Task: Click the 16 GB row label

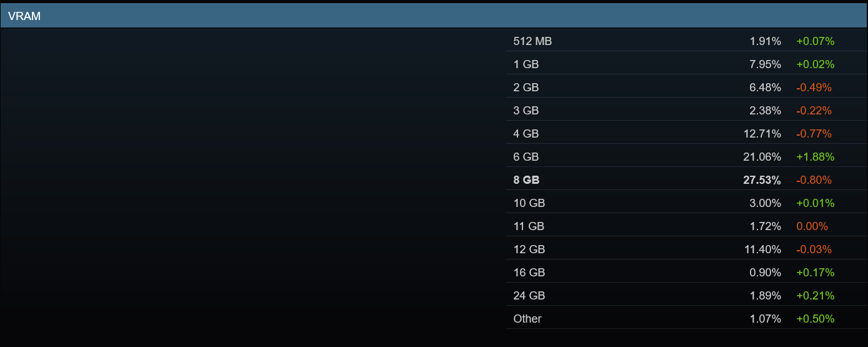Action: (529, 273)
